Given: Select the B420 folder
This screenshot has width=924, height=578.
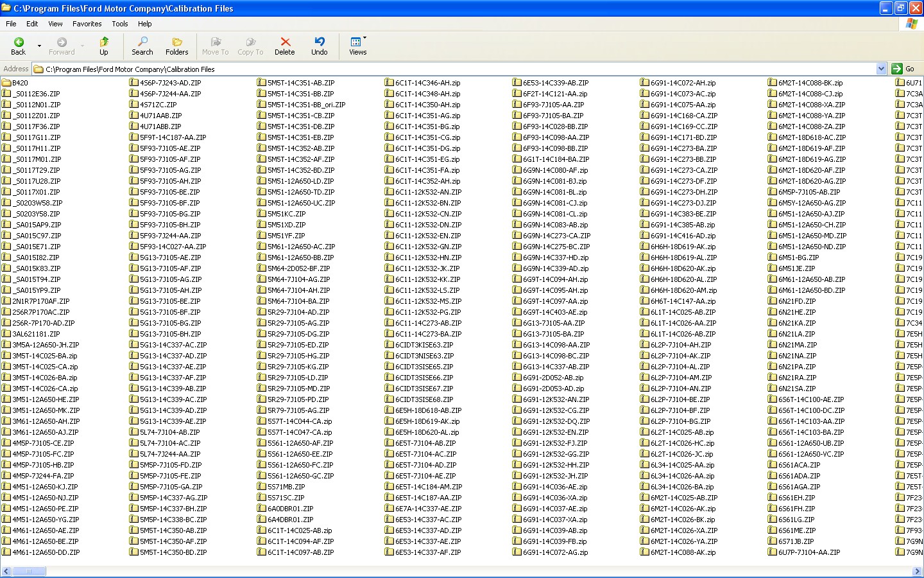Looking at the screenshot, I should click(20, 83).
